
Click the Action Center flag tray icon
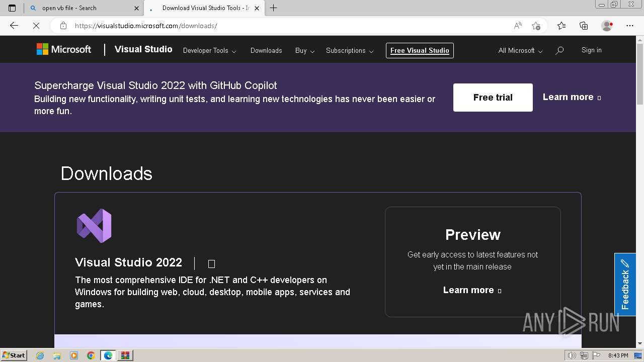[x=596, y=355]
